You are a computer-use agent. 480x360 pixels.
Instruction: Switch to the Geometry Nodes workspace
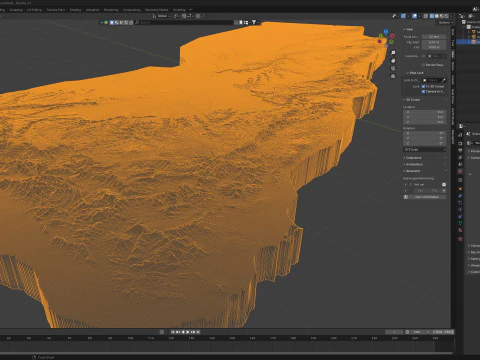point(156,10)
